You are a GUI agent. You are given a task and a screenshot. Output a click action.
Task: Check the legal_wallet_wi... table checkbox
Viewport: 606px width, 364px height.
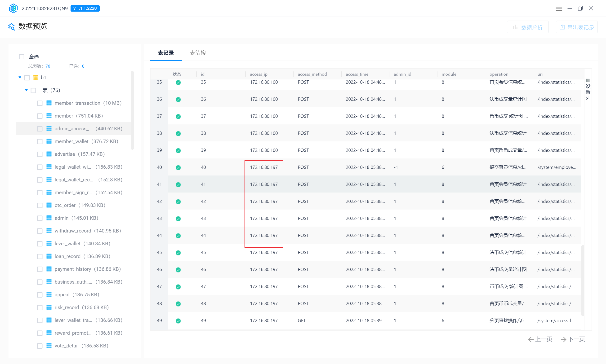pyautogui.click(x=40, y=167)
